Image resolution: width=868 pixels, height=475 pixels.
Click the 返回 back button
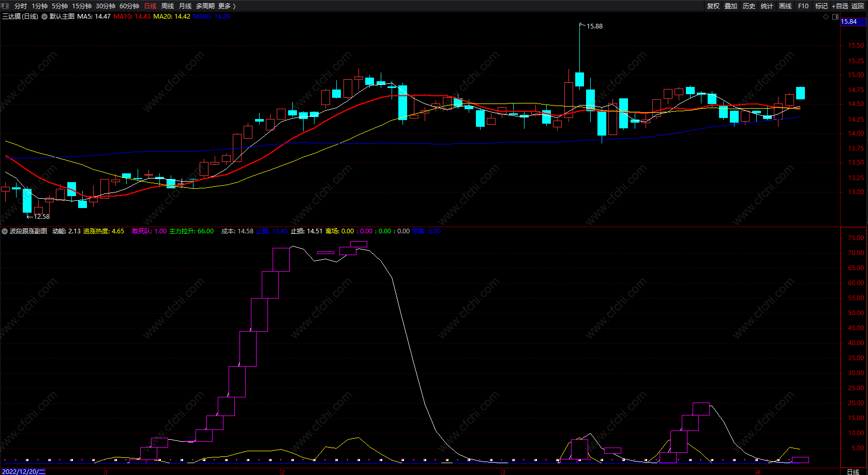(858, 6)
